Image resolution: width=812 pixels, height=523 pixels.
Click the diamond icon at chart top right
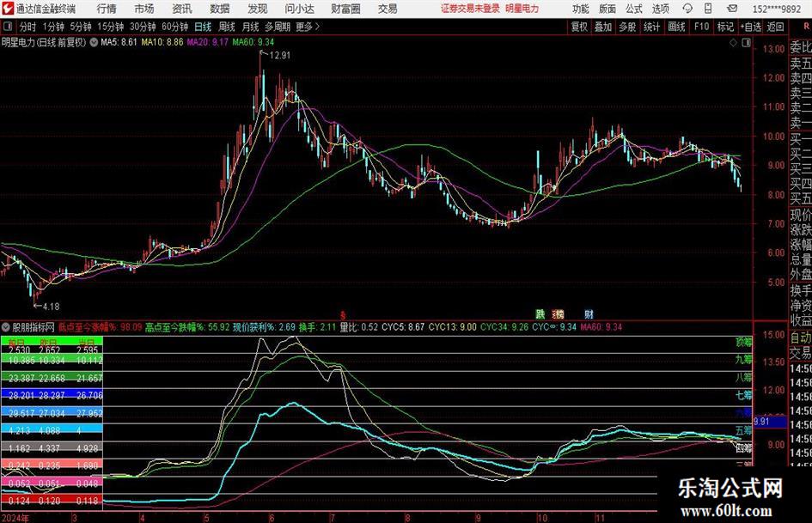tap(733, 43)
